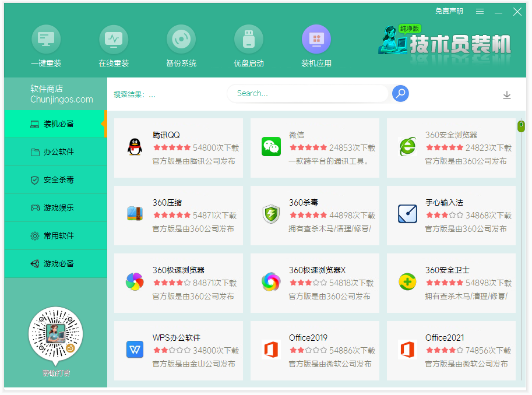Image resolution: width=532 pixels, height=395 pixels.
Task: Switch to 游戏必备 category
Action: click(55, 264)
